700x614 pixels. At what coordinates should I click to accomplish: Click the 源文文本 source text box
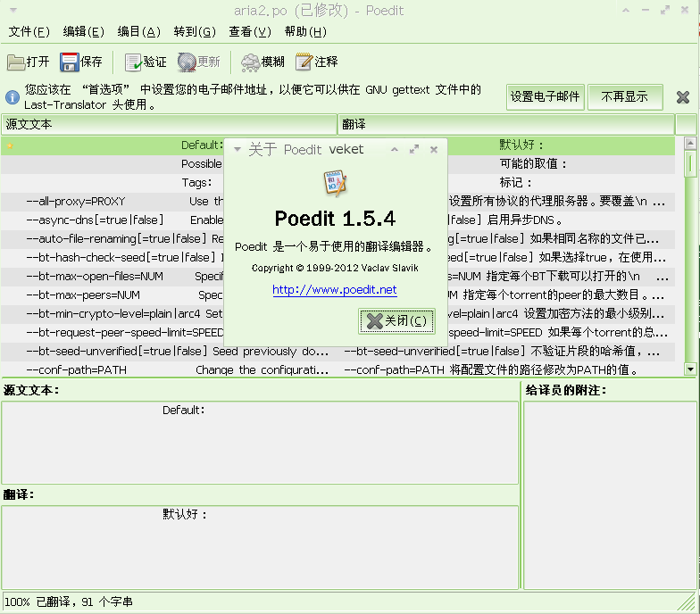point(260,443)
